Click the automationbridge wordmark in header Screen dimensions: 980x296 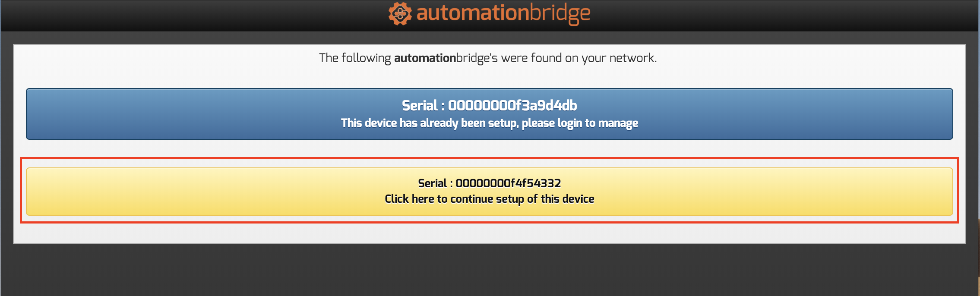coord(503,13)
